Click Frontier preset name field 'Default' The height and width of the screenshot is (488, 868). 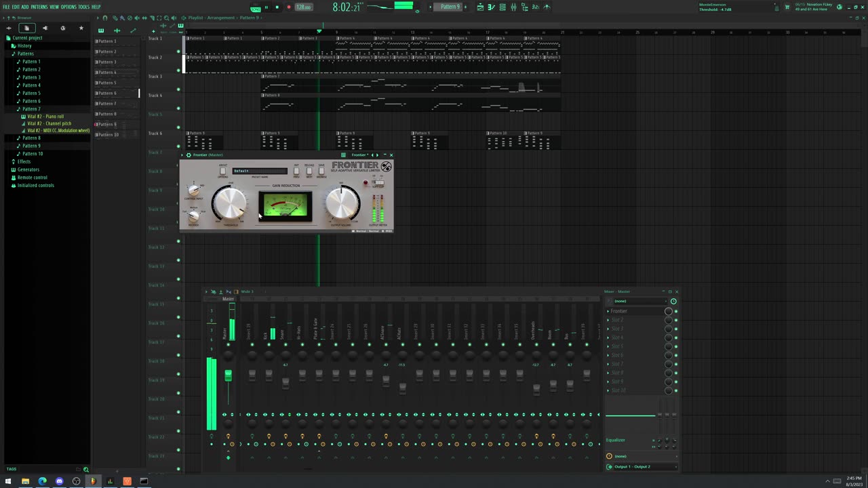click(260, 171)
